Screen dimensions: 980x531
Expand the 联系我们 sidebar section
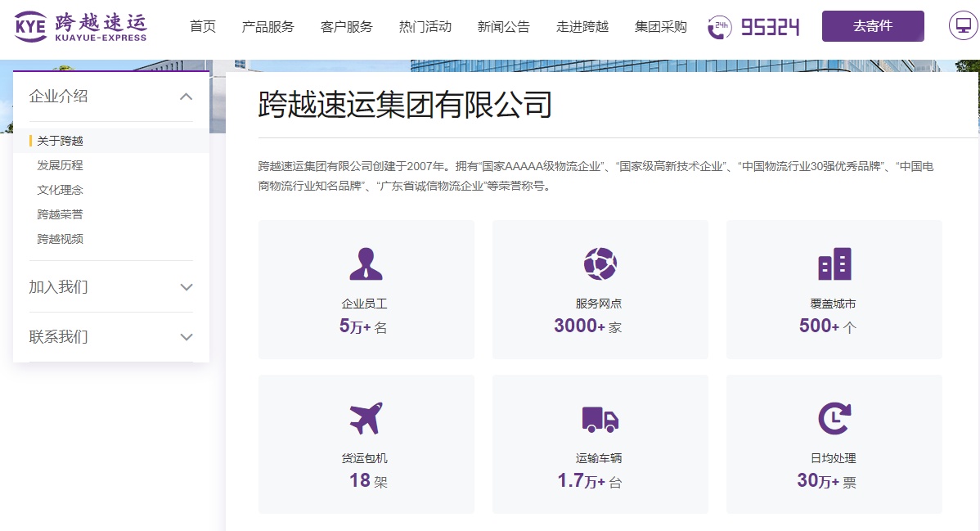186,337
